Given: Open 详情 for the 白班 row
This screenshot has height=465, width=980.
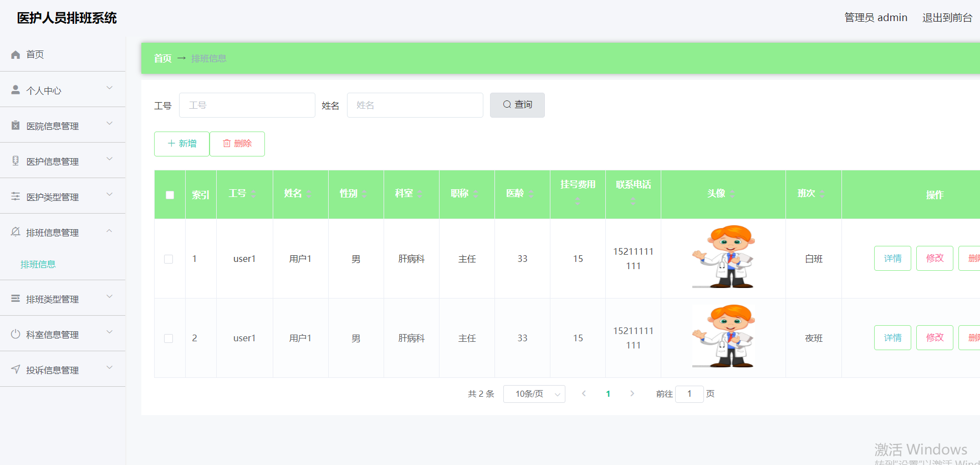Looking at the screenshot, I should click(x=892, y=258).
